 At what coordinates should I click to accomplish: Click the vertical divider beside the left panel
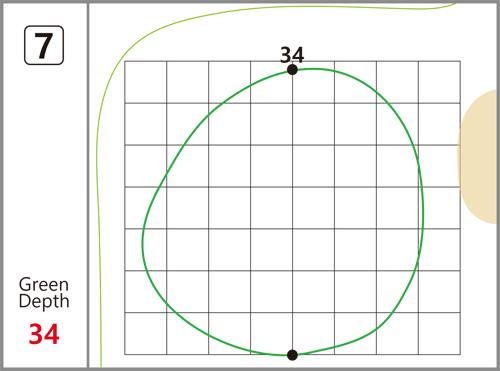[88, 185]
